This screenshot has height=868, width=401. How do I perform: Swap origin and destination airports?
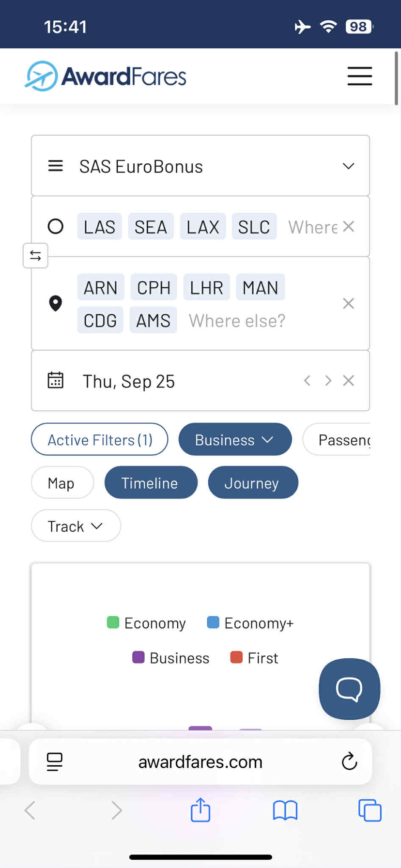[x=35, y=255]
